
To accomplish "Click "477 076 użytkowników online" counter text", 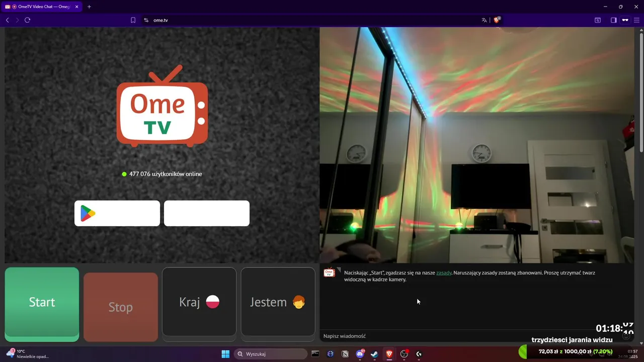I will (x=166, y=174).
